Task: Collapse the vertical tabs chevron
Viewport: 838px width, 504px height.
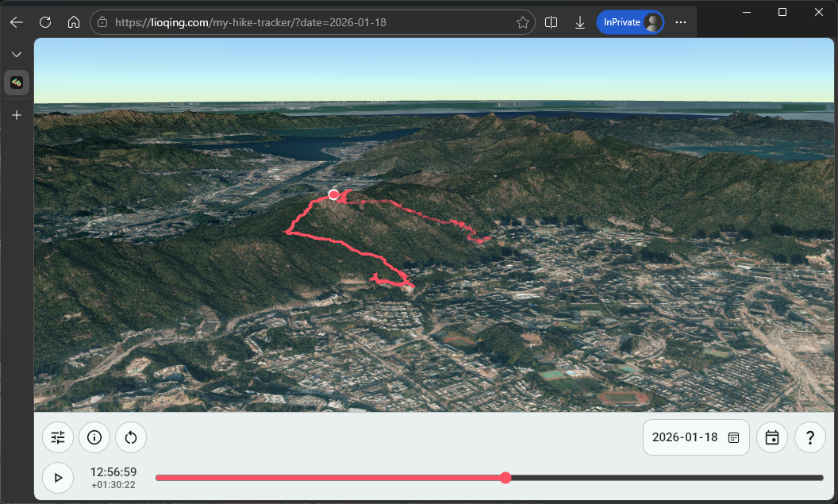Action: point(17,54)
